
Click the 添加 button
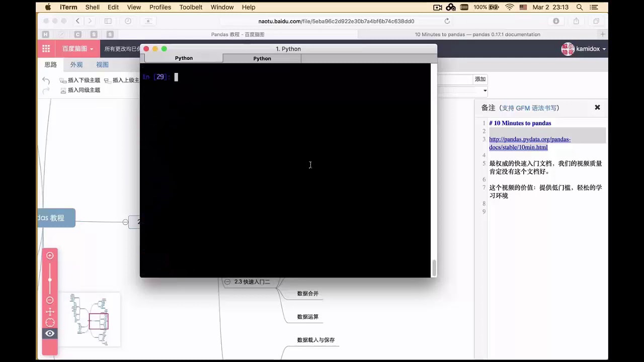click(x=480, y=79)
